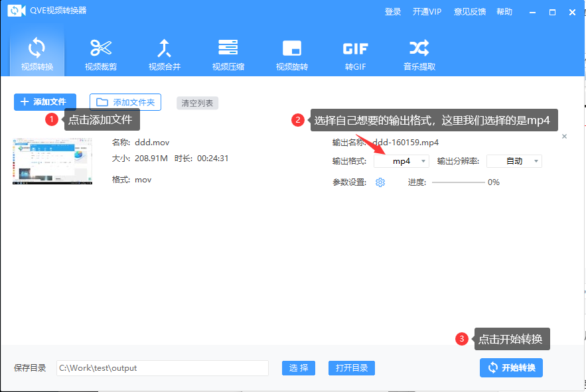Image resolution: width=586 pixels, height=392 pixels.
Task: Open the 帮助 help menu
Action: pyautogui.click(x=504, y=12)
